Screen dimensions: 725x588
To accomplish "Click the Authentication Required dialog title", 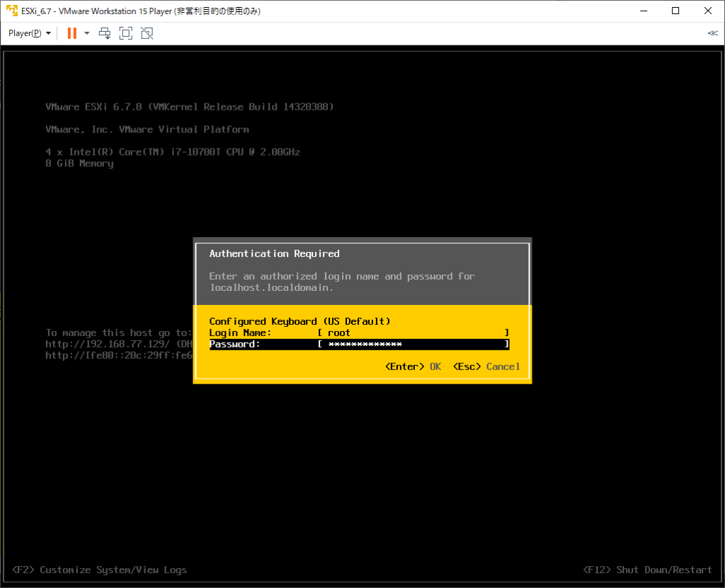I will (274, 254).
